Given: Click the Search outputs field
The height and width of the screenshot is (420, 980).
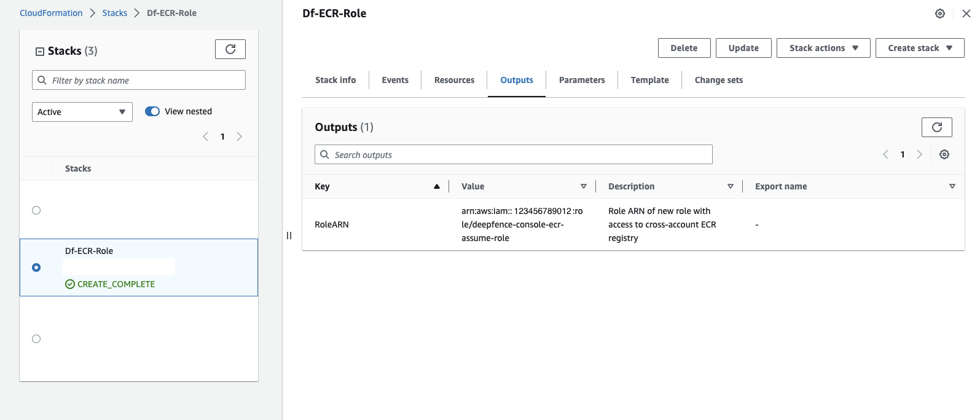Looking at the screenshot, I should tap(513, 155).
